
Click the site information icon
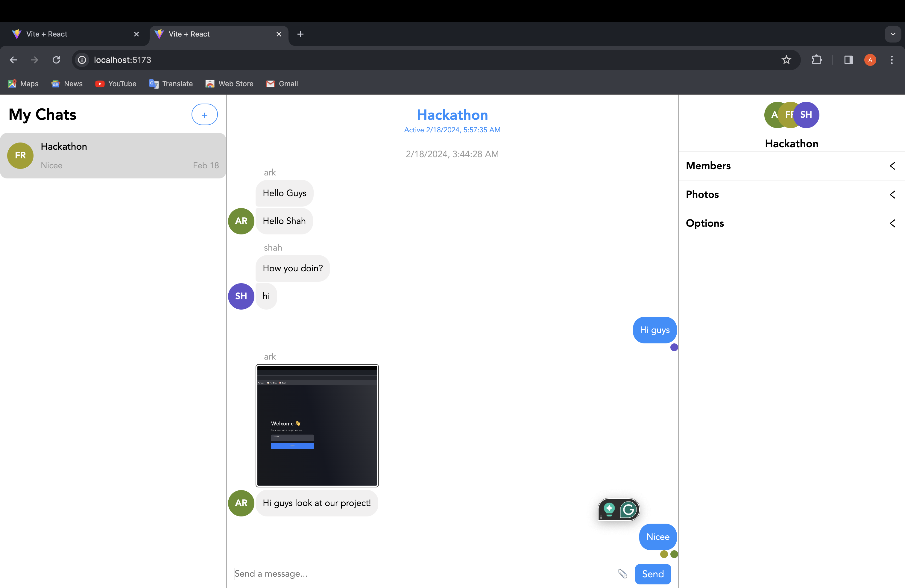[82, 60]
